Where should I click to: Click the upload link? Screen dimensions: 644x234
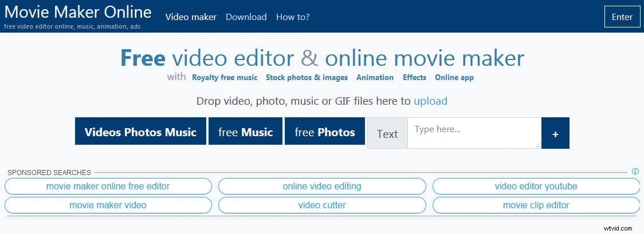pos(430,101)
